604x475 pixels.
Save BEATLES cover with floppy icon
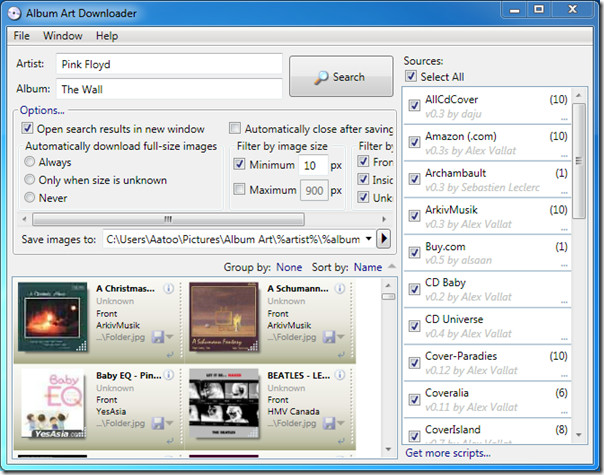point(329,423)
